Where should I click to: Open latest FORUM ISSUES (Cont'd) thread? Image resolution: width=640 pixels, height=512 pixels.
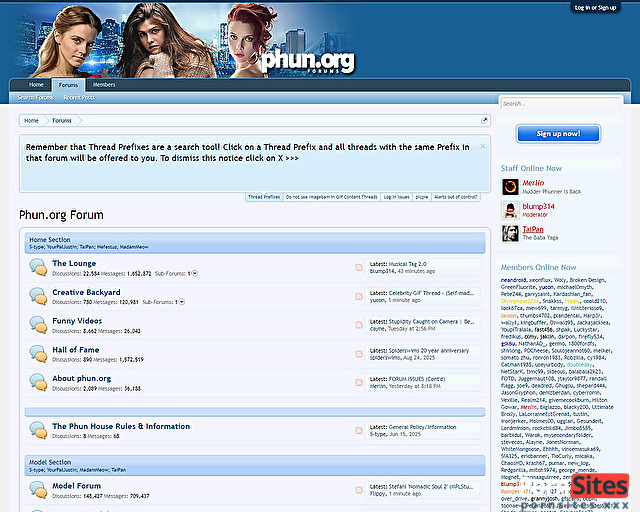point(417,379)
